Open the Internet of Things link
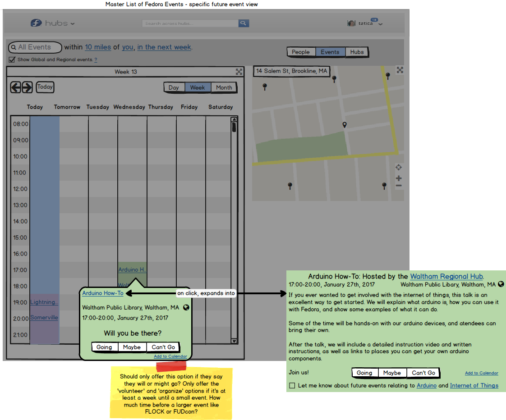The height and width of the screenshot is (420, 506). (x=474, y=385)
